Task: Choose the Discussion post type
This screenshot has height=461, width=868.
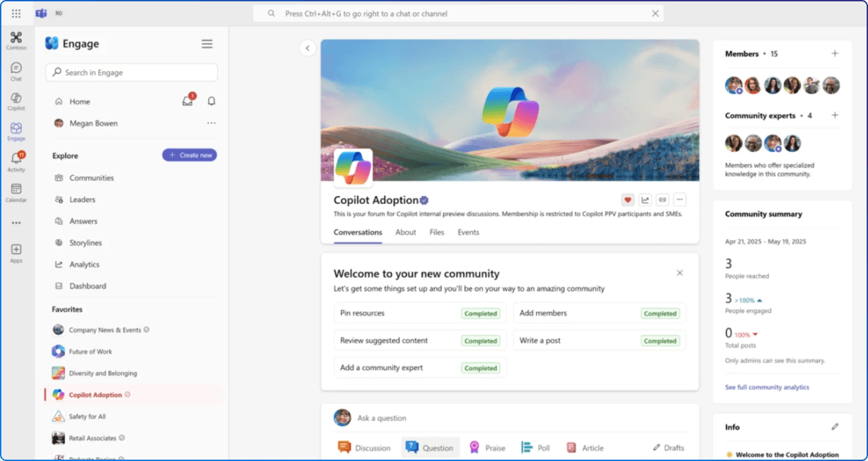Action: pyautogui.click(x=364, y=447)
